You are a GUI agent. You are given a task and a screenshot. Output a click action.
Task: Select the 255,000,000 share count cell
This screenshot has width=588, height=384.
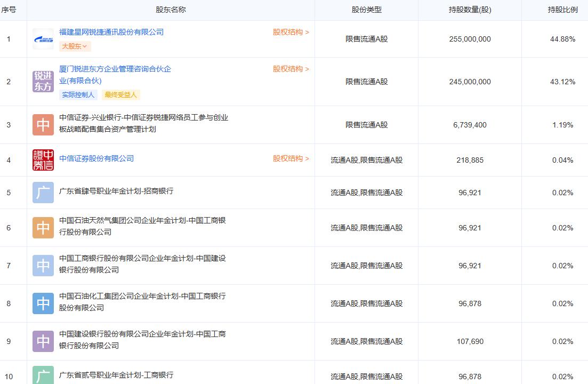(x=470, y=39)
